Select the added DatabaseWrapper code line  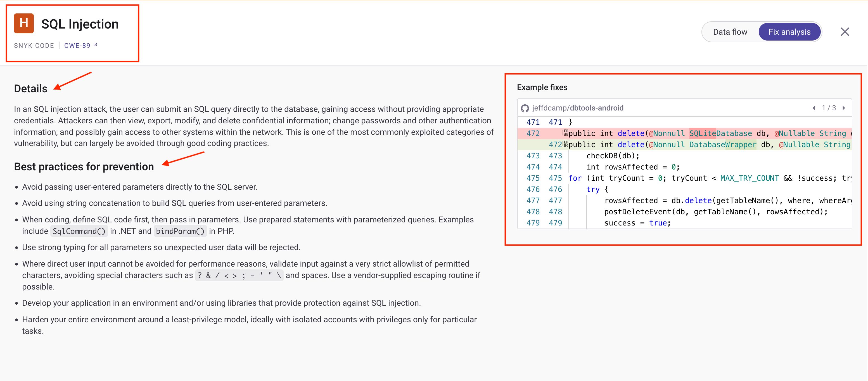click(708, 145)
